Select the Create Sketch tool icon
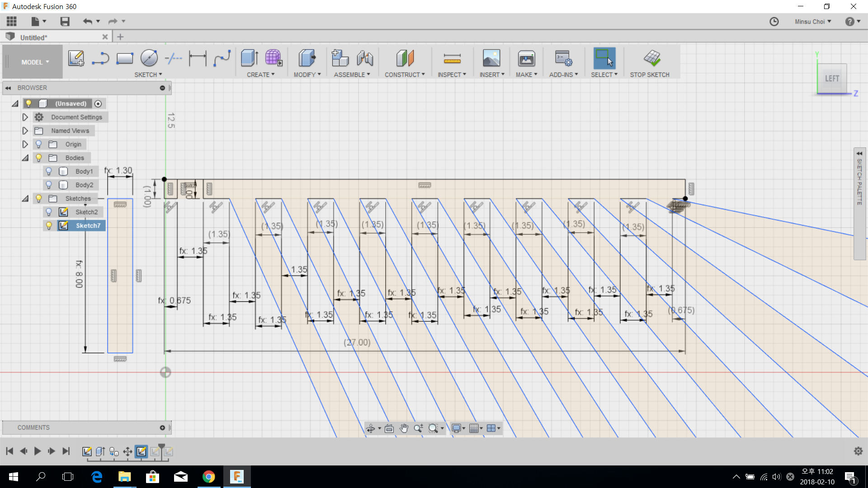868x488 pixels. click(x=76, y=58)
